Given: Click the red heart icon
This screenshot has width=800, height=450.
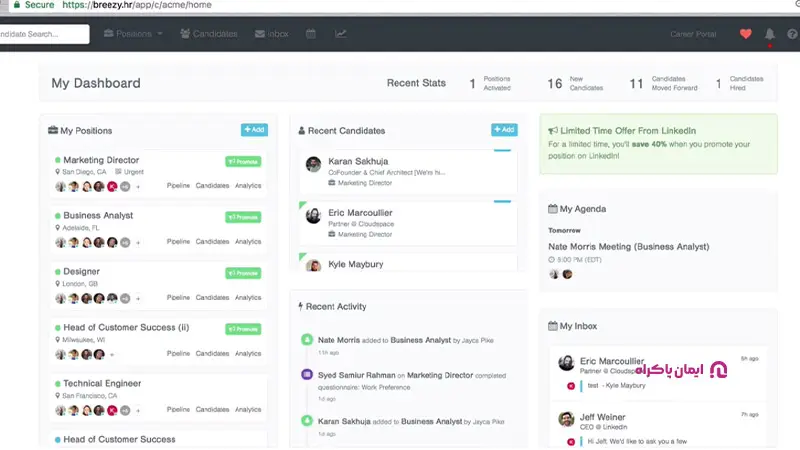Looking at the screenshot, I should (x=745, y=34).
